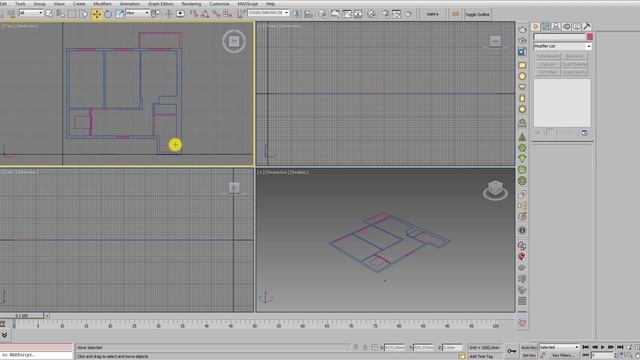Toggle the 3D Snaps button
Image resolution: width=640 pixels, height=360 pixels.
pos(193,14)
